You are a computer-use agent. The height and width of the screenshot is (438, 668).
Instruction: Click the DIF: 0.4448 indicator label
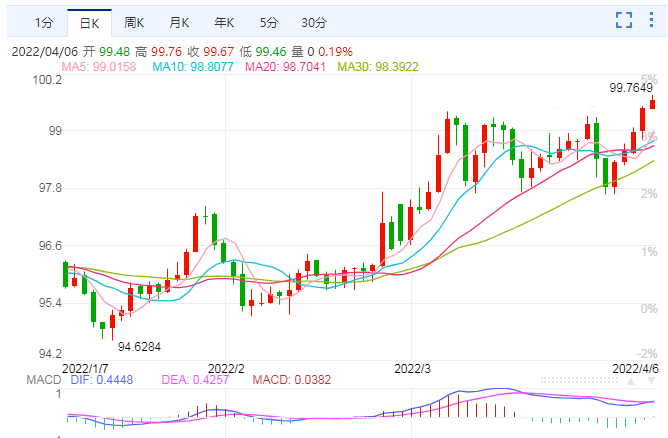coord(102,380)
